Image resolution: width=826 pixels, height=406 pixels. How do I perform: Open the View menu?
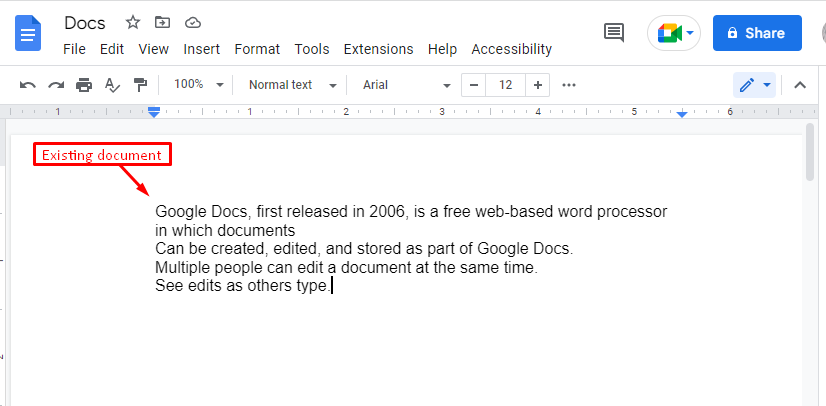[153, 49]
